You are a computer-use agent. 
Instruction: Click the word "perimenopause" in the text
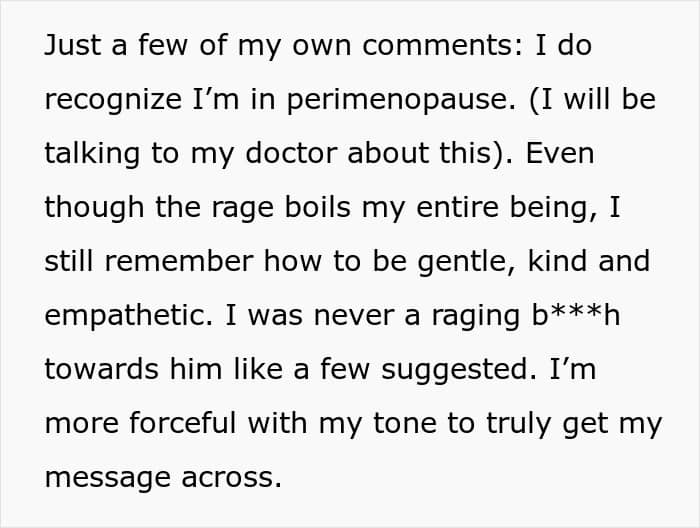coord(401,100)
